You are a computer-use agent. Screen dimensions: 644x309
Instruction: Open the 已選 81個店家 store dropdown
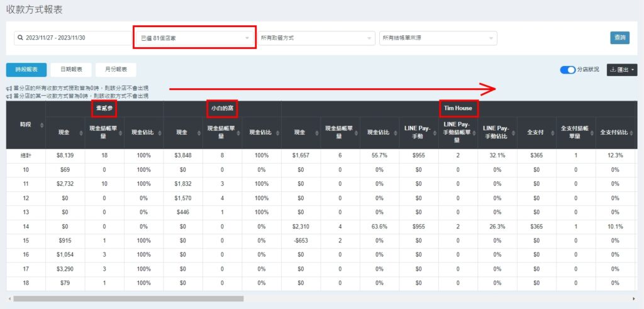195,38
